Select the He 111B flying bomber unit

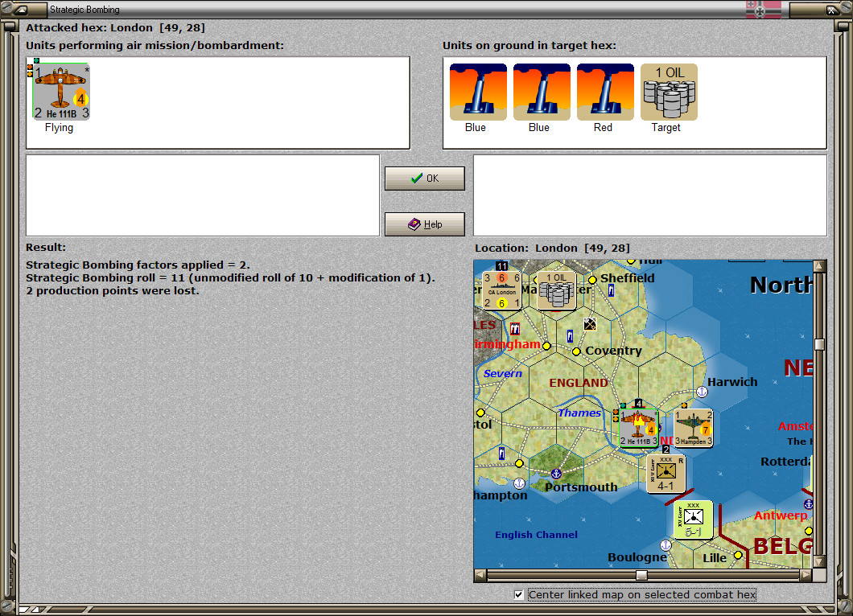[61, 92]
